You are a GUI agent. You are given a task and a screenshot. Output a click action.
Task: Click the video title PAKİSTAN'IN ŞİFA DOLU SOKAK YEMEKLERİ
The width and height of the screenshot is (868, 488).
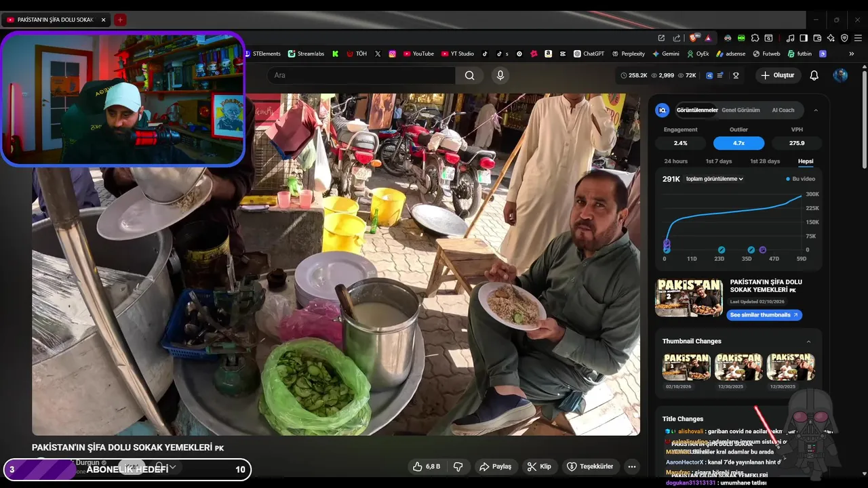point(127,447)
